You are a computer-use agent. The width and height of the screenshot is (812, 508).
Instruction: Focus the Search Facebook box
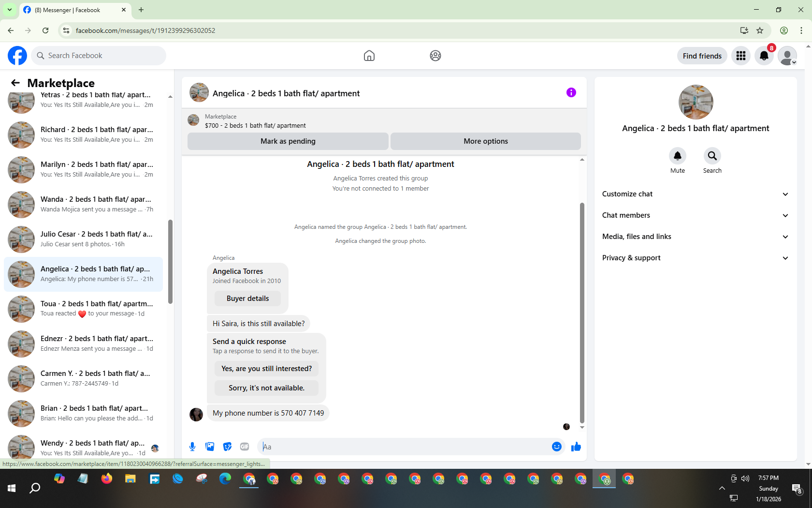[99, 56]
